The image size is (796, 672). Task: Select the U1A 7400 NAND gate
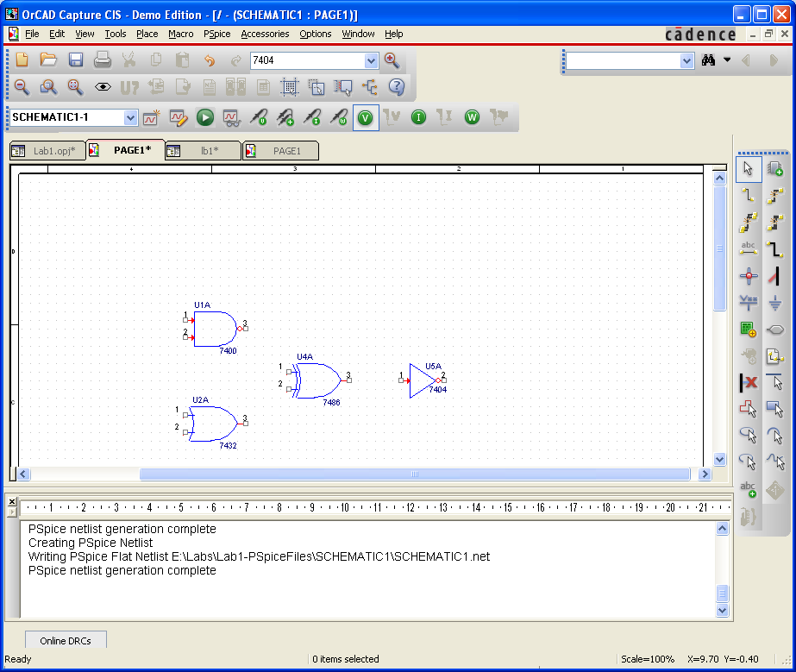216,330
